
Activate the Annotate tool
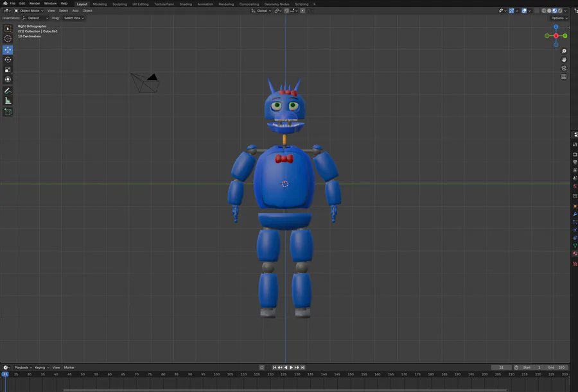coord(8,90)
